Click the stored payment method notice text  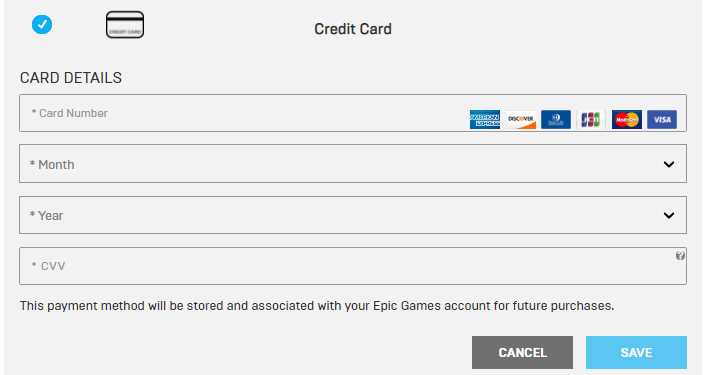point(317,306)
